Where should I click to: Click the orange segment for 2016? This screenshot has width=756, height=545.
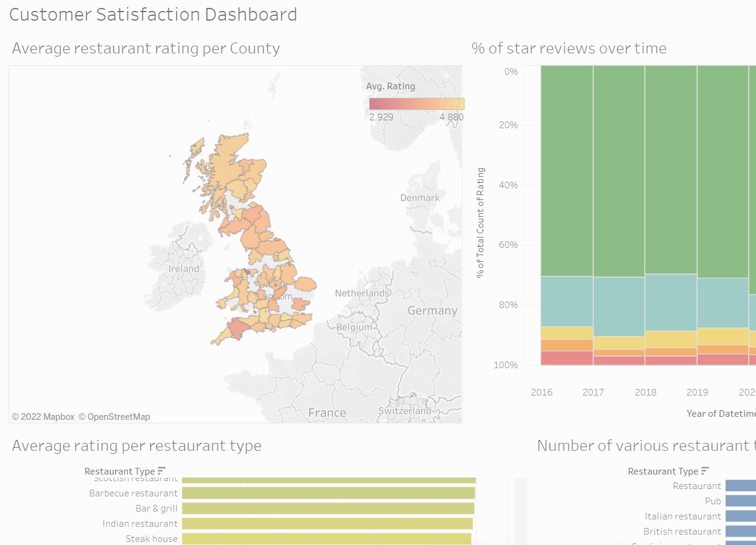pos(567,345)
